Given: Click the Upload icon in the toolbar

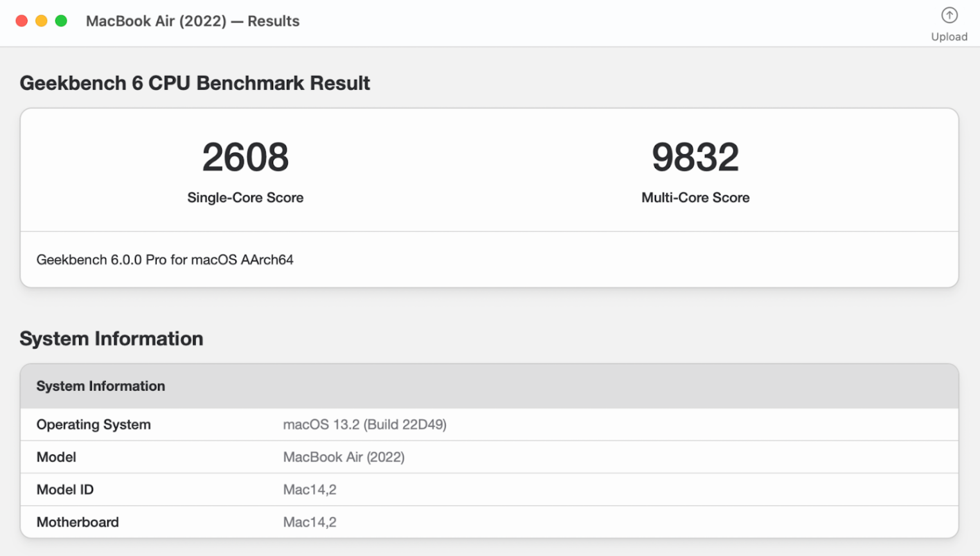Looking at the screenshot, I should pos(949,15).
